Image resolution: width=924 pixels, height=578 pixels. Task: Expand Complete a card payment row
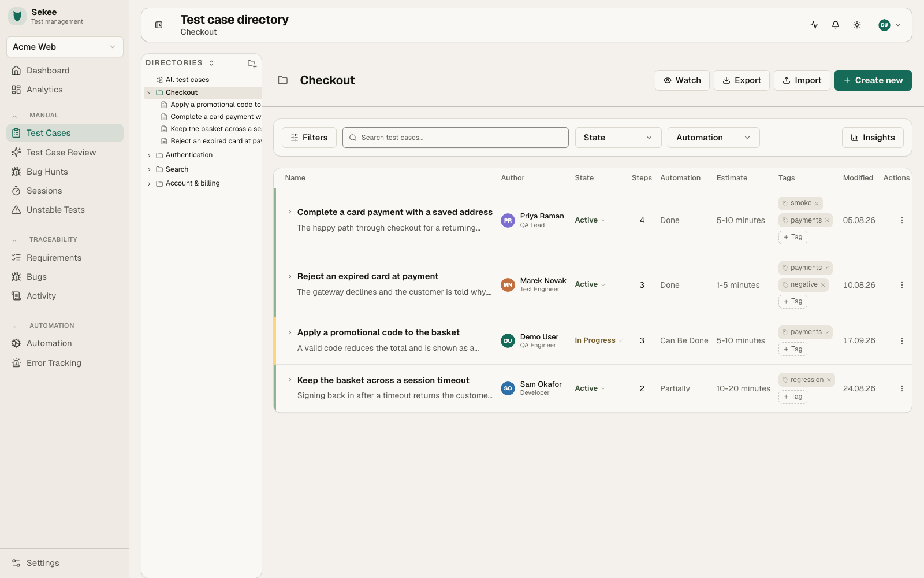click(x=290, y=212)
